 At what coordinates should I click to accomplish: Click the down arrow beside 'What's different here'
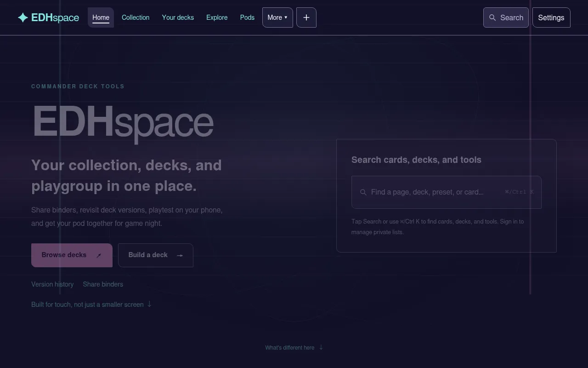pyautogui.click(x=321, y=347)
